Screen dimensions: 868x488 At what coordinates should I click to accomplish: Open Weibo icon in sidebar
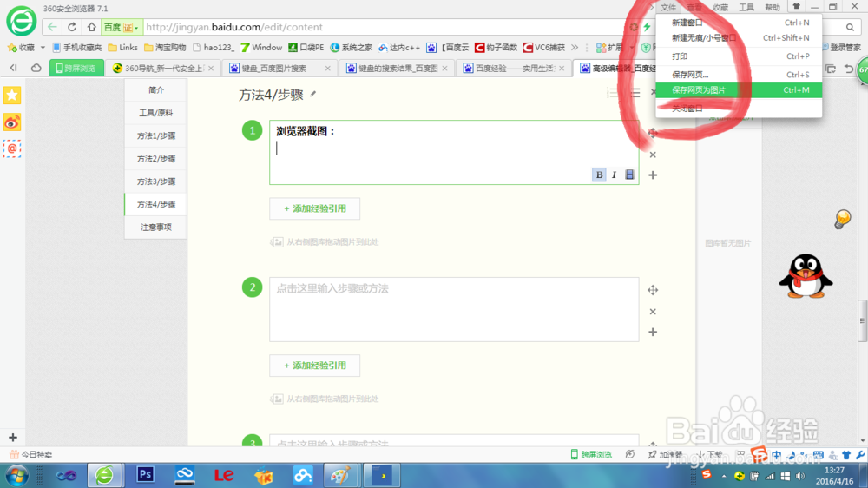pos(12,122)
